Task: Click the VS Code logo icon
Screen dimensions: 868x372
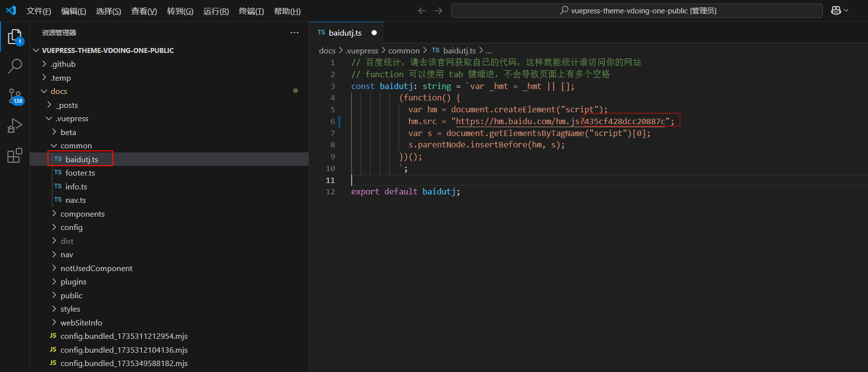Action: pos(11,10)
